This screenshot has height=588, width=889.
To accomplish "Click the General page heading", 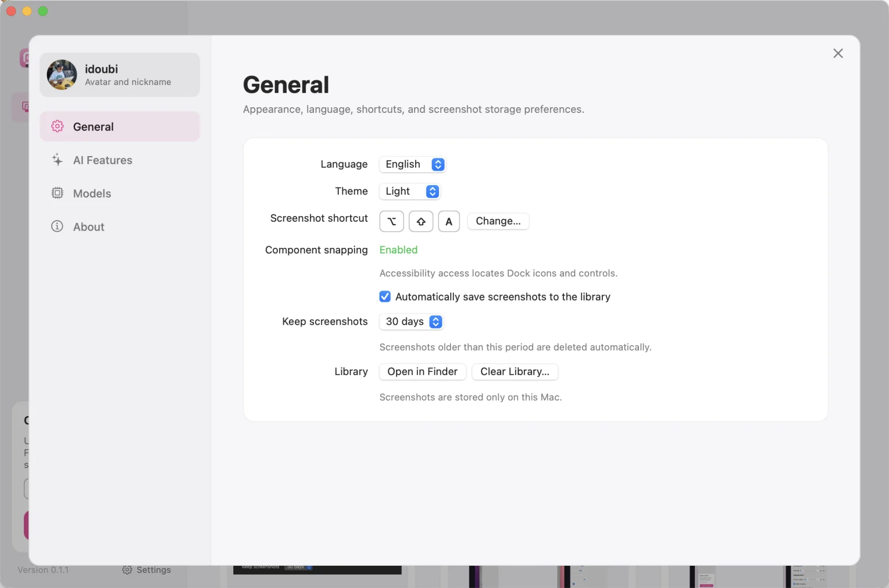I will click(286, 85).
